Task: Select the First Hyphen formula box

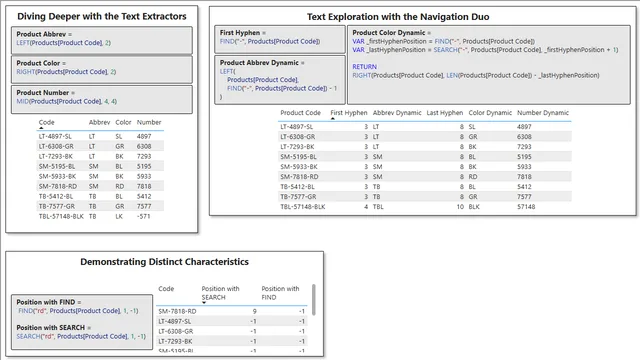Action: click(280, 39)
